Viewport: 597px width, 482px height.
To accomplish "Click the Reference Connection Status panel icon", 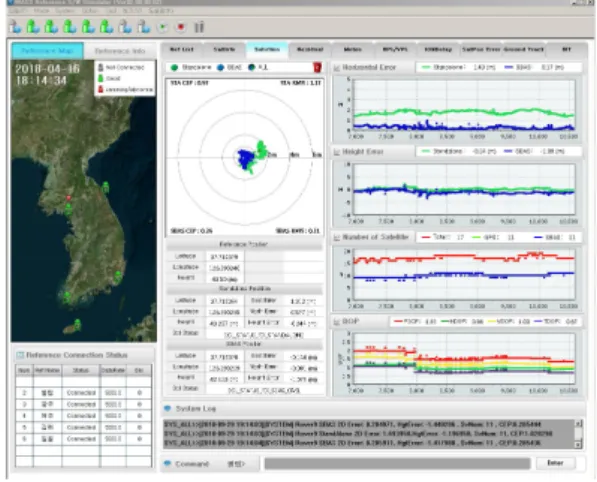I will pyautogui.click(x=20, y=355).
